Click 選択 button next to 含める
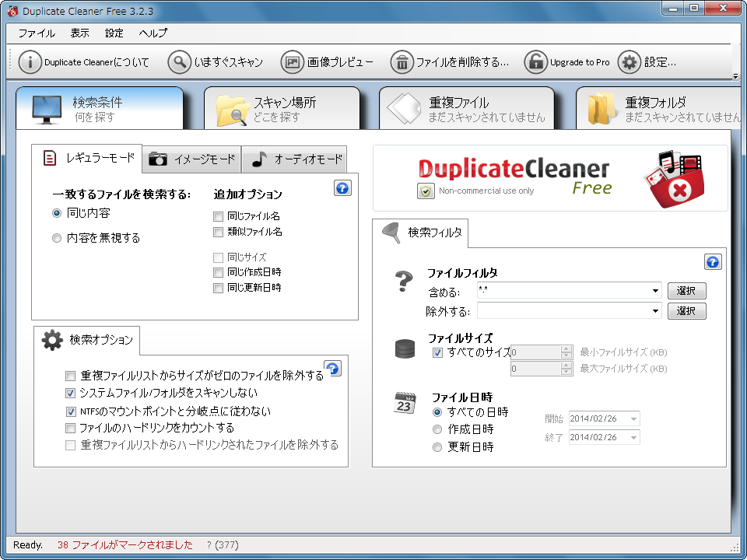Viewport: 747px width, 560px height. (686, 290)
